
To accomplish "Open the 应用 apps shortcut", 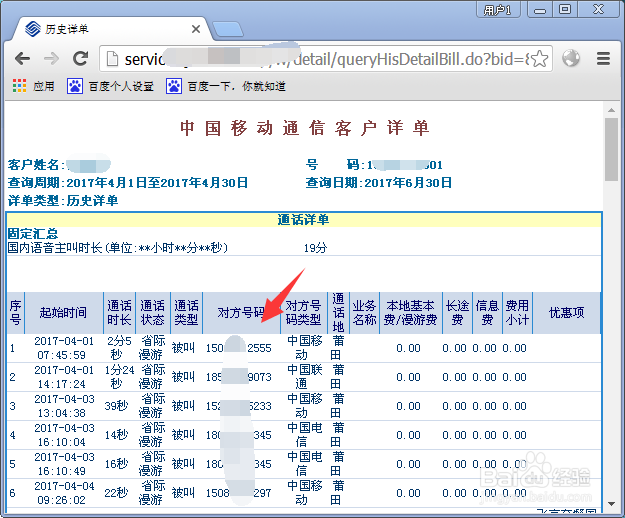I will pos(33,86).
